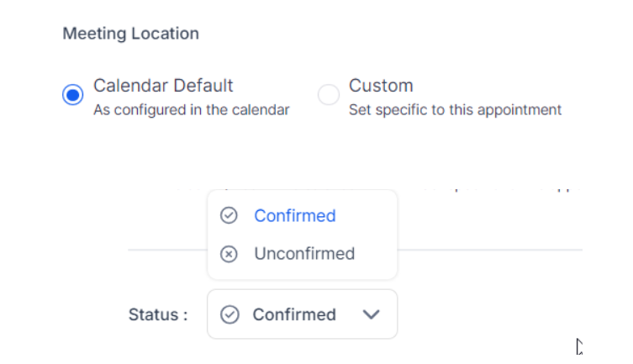The width and height of the screenshot is (633, 364).
Task: Click "Set specific to this appointment" description
Action: point(455,109)
